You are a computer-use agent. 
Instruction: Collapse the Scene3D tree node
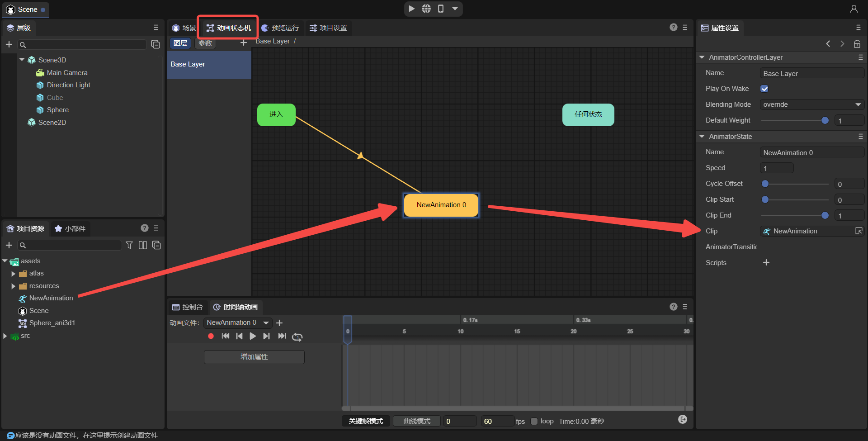(22, 60)
